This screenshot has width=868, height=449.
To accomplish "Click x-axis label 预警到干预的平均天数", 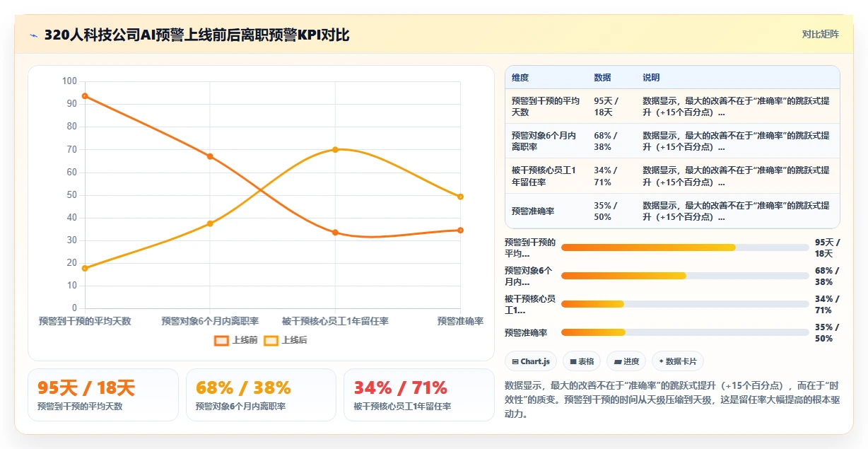I will [85, 321].
